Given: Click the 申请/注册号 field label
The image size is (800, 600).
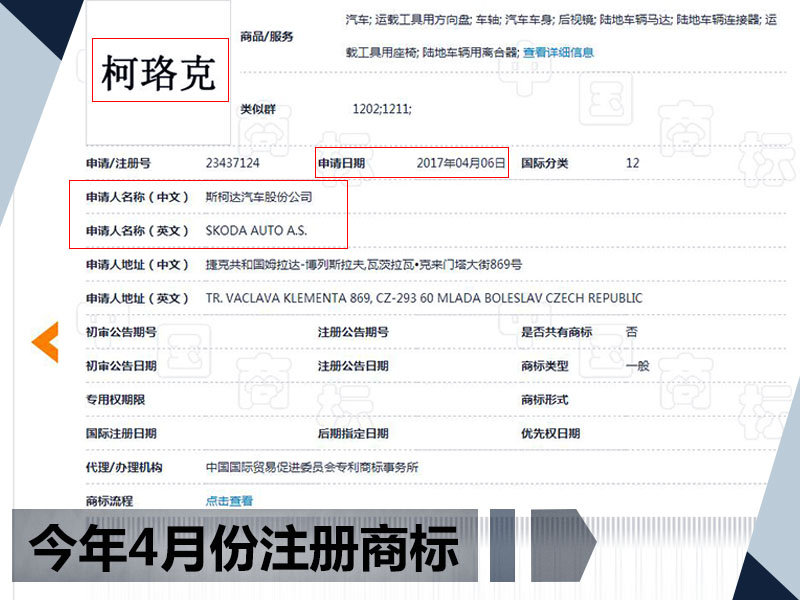Looking at the screenshot, I should tap(118, 163).
